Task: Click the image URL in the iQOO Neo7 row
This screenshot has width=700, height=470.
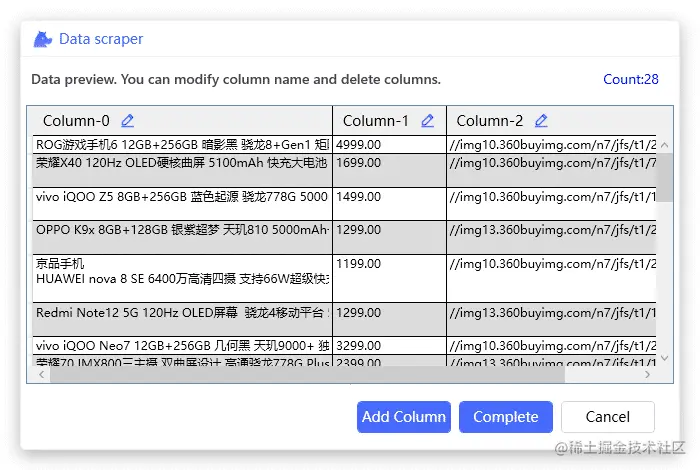Action: tap(552, 346)
